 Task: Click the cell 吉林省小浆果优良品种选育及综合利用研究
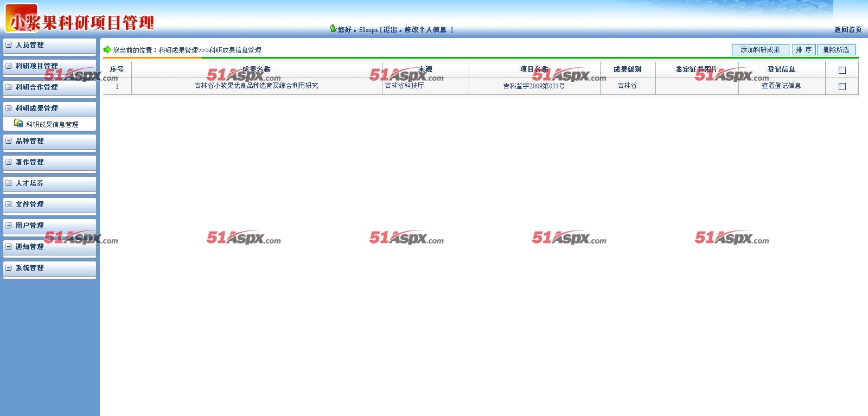click(257, 86)
